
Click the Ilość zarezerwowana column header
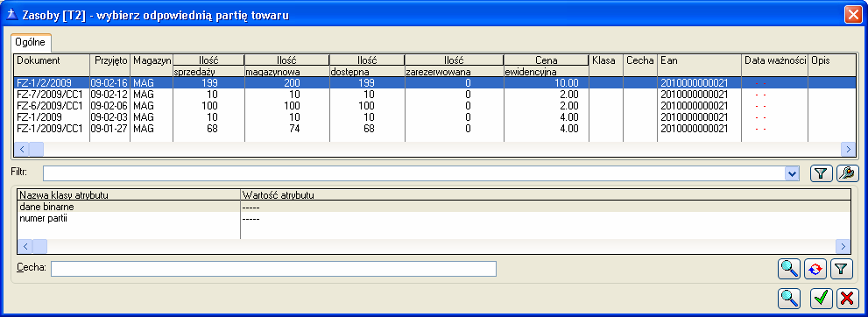click(x=454, y=66)
